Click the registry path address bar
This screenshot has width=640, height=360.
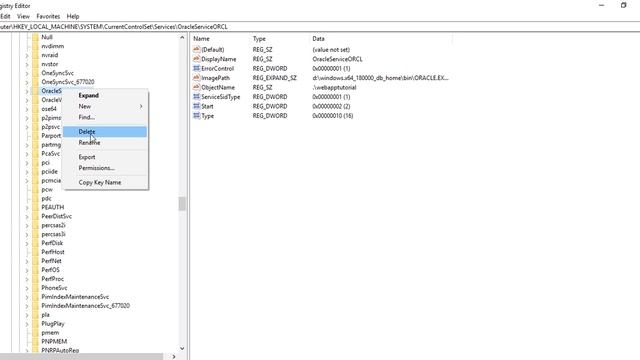coord(320,27)
